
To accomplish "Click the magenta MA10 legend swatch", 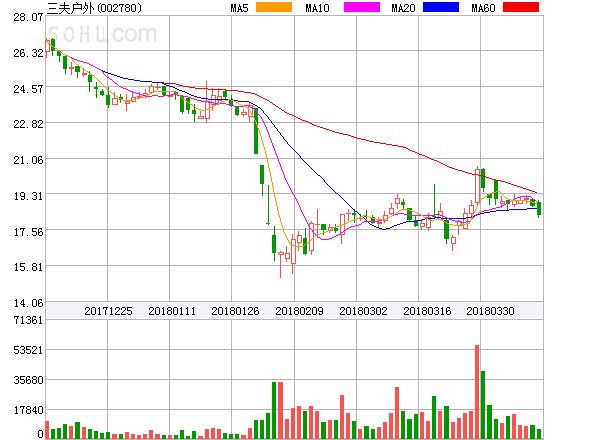I will (x=362, y=7).
